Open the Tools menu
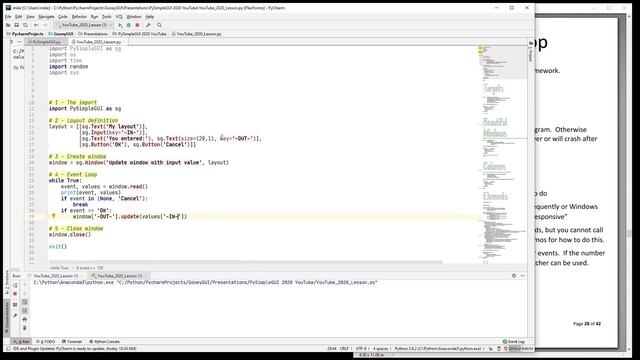Viewport: 640px width, 360px height. click(x=107, y=17)
